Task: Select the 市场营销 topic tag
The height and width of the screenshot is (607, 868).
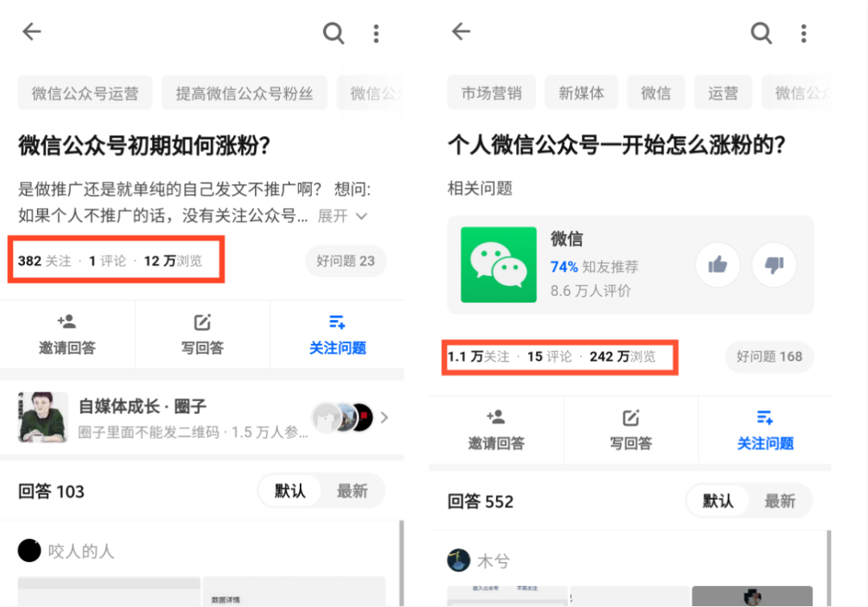Action: (491, 92)
